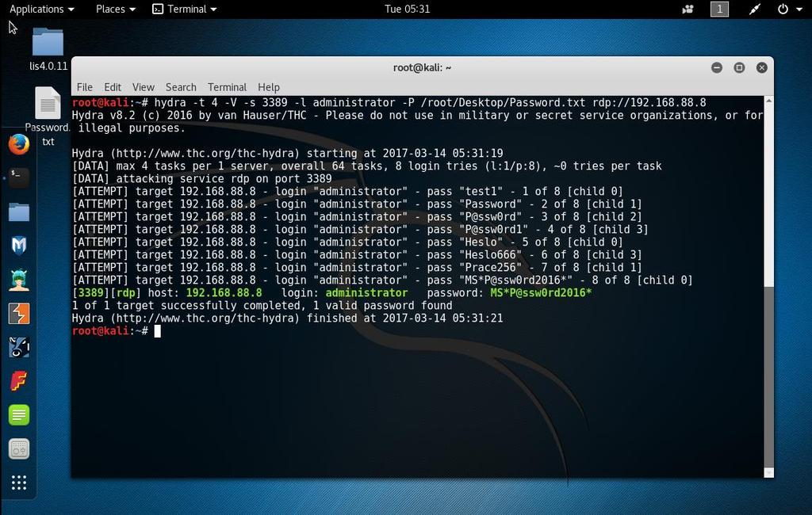This screenshot has height=515, width=812.
Task: Show all applications grid
Action: [19, 483]
